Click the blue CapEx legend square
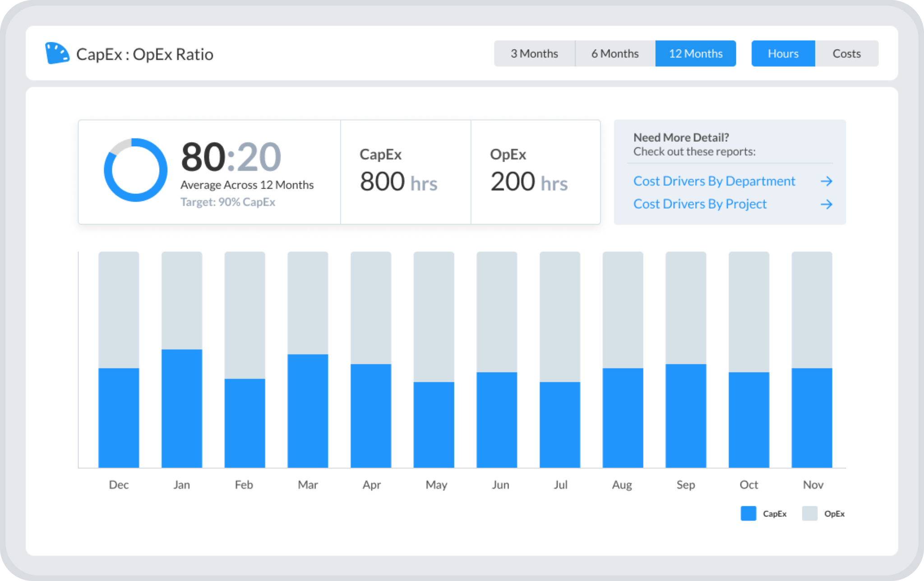Screen dimensions: 924x581 (x=748, y=513)
